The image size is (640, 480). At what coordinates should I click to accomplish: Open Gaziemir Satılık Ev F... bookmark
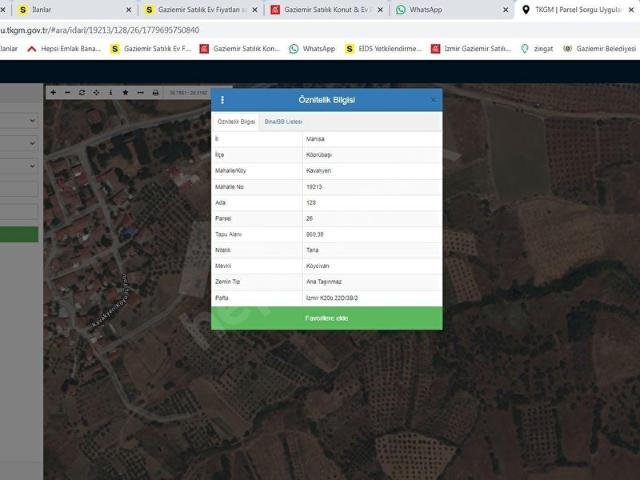coord(151,49)
